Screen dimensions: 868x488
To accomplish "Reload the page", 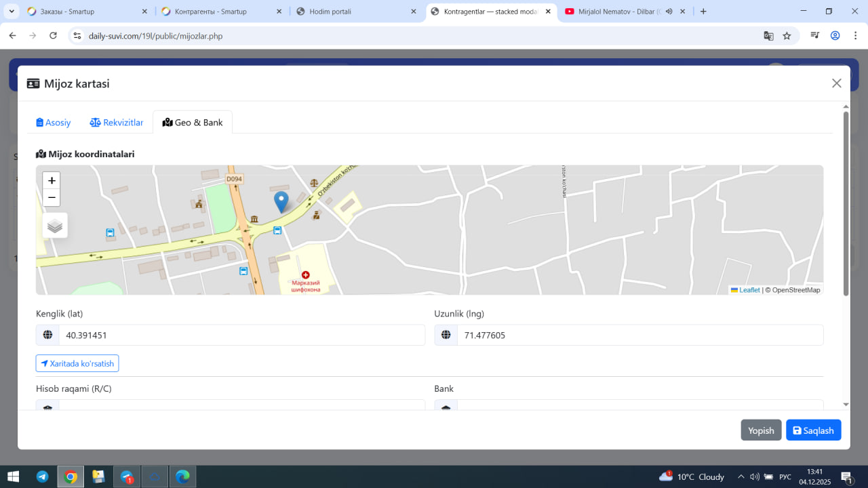I will [54, 36].
